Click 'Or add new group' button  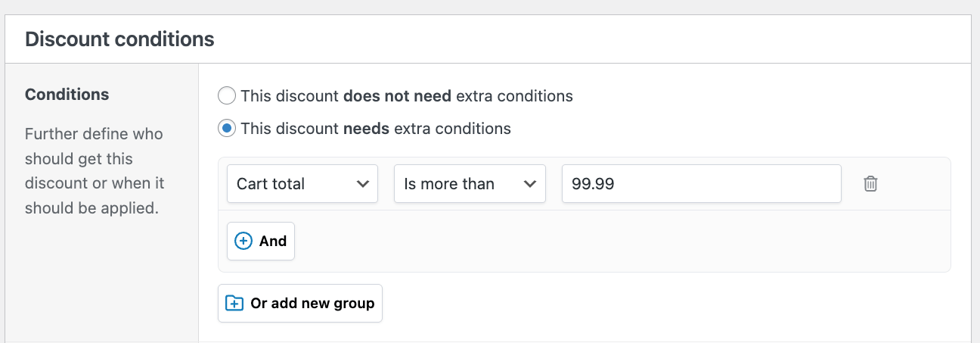[x=300, y=303]
